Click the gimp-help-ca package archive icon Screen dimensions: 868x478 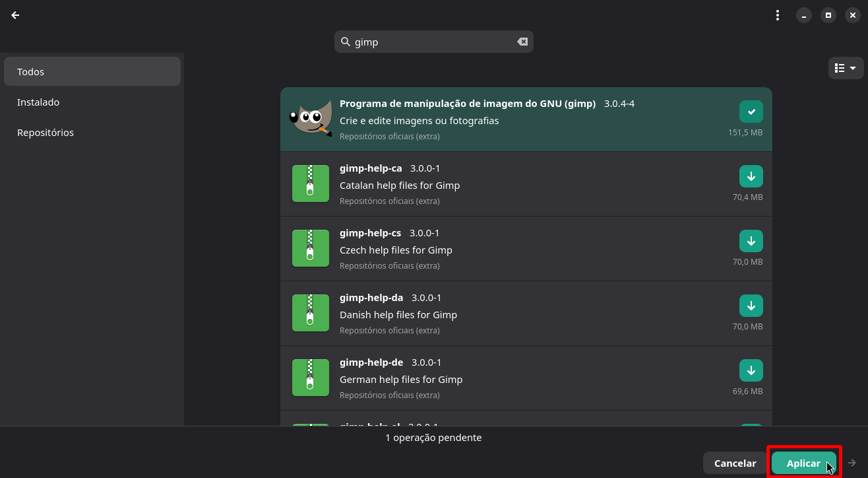tap(311, 184)
